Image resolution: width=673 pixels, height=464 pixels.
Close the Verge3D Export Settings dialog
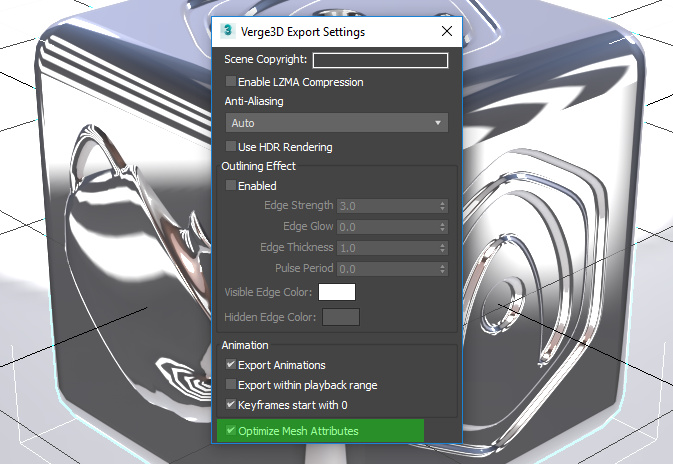447,31
